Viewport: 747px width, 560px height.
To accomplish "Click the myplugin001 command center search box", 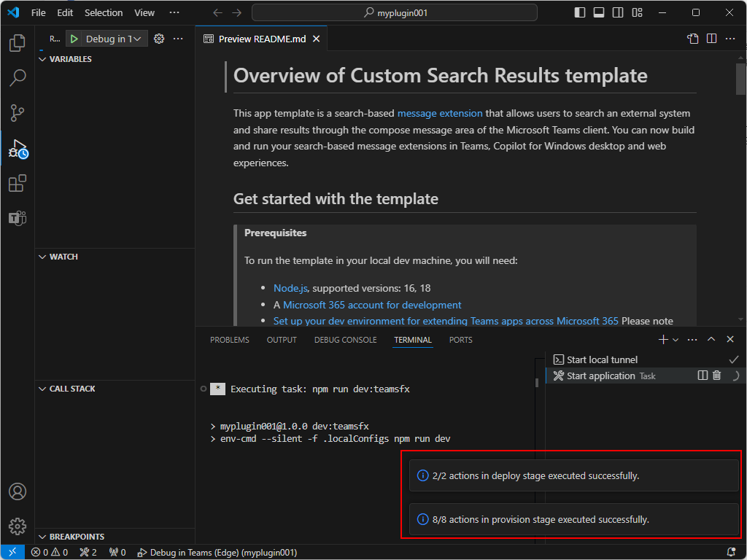I will point(395,13).
